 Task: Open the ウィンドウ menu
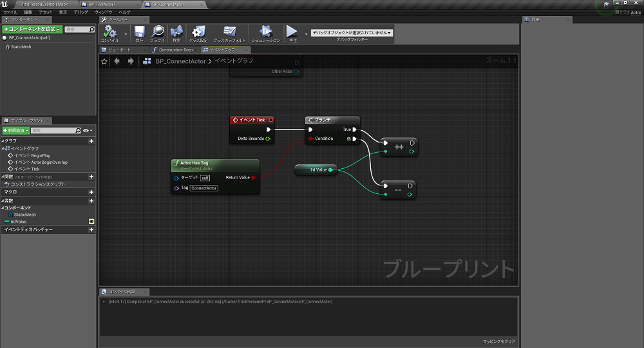point(103,12)
